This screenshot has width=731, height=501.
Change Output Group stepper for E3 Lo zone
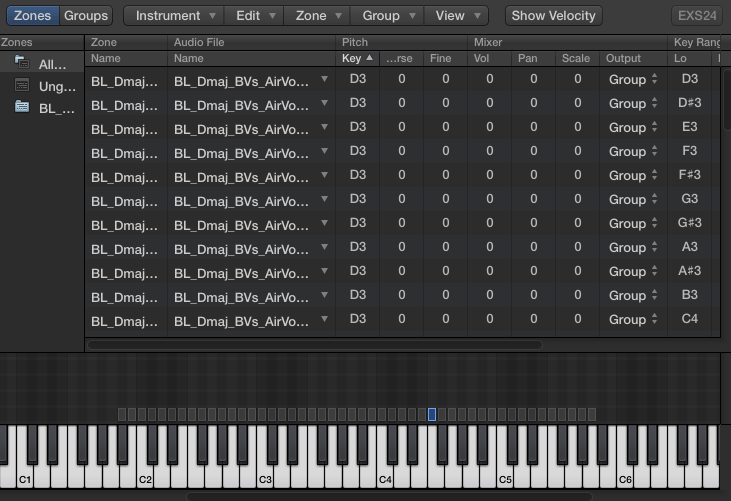(655, 127)
